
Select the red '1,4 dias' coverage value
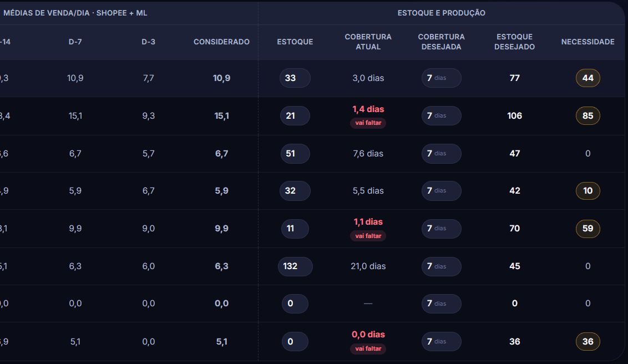click(x=368, y=109)
